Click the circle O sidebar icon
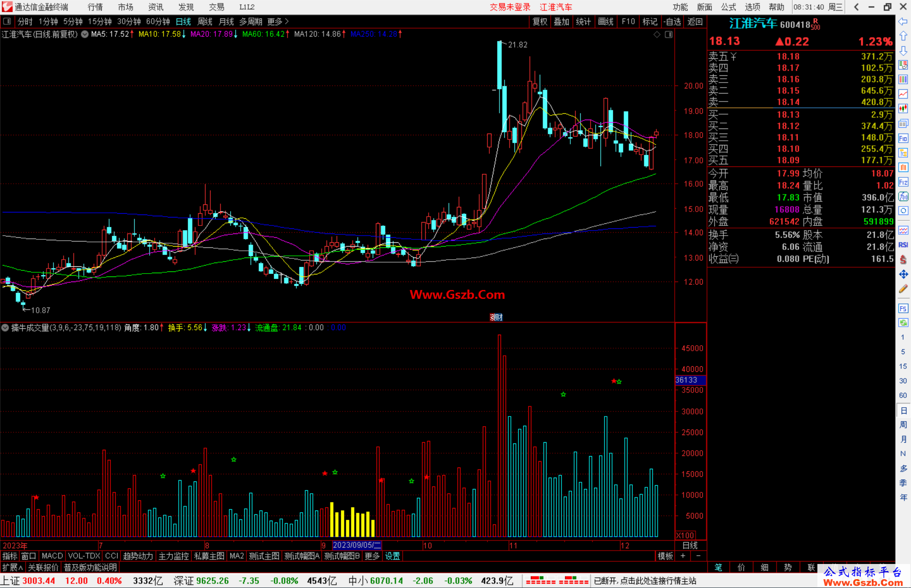This screenshot has width=911, height=588. 903,211
